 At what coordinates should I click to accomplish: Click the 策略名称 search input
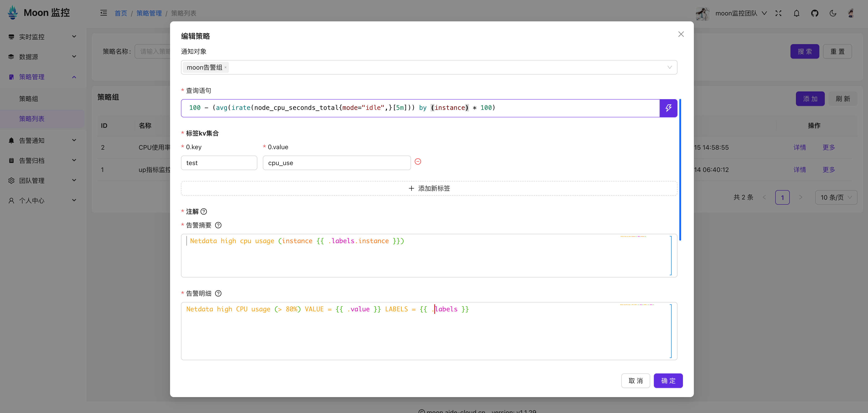pos(152,52)
